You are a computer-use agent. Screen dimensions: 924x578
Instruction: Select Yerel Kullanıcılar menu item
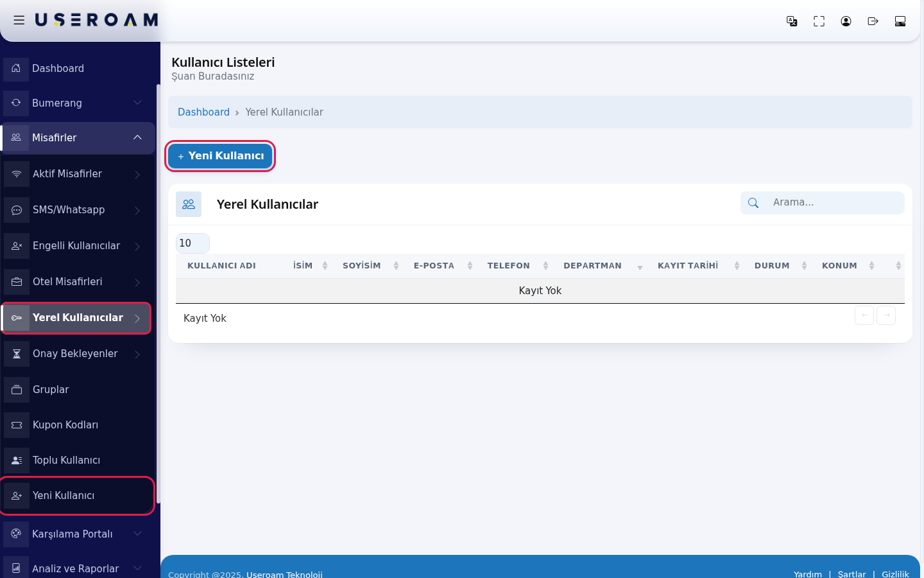click(x=76, y=318)
